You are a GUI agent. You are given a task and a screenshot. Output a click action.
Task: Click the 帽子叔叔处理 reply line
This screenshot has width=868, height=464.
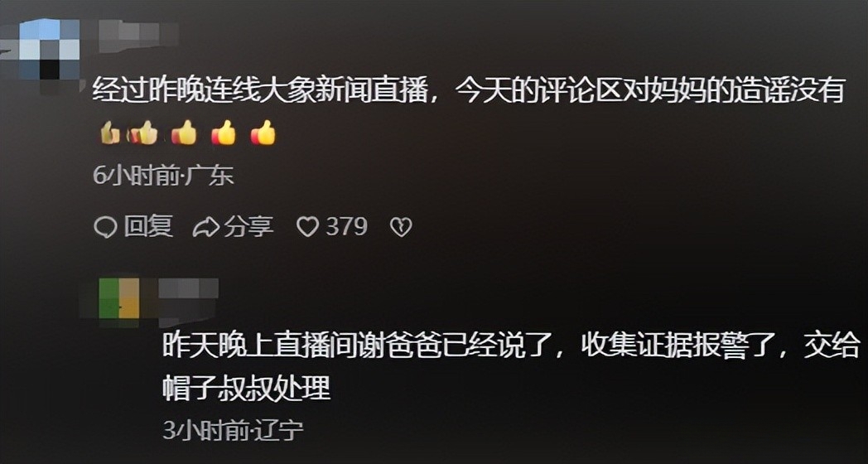pyautogui.click(x=246, y=388)
